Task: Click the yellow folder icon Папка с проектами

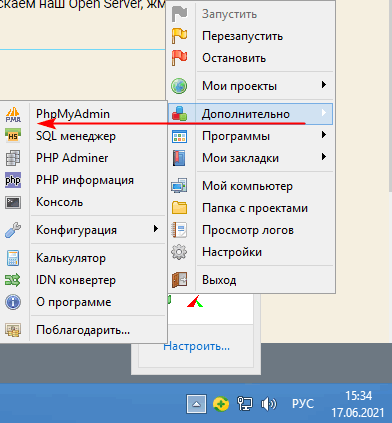Action: point(179,208)
